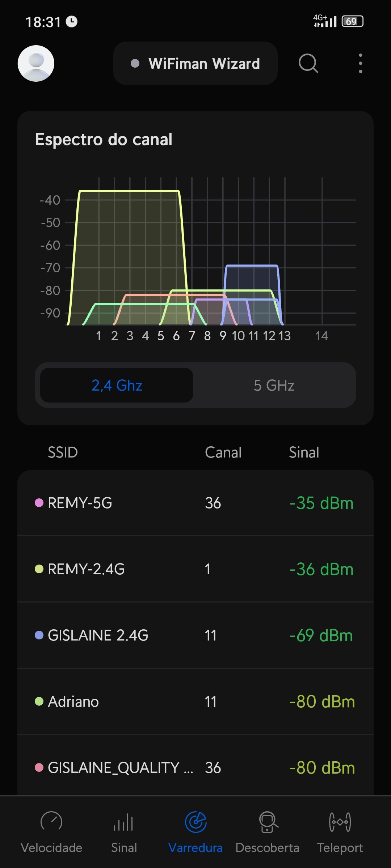Select the Varredura radar icon
Image resolution: width=391 pixels, height=868 pixels.
pyautogui.click(x=195, y=822)
